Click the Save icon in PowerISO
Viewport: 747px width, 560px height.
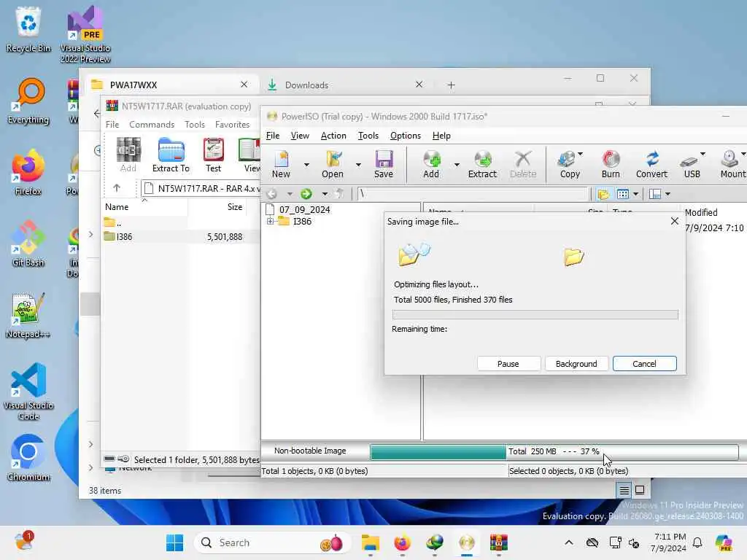pos(384,164)
